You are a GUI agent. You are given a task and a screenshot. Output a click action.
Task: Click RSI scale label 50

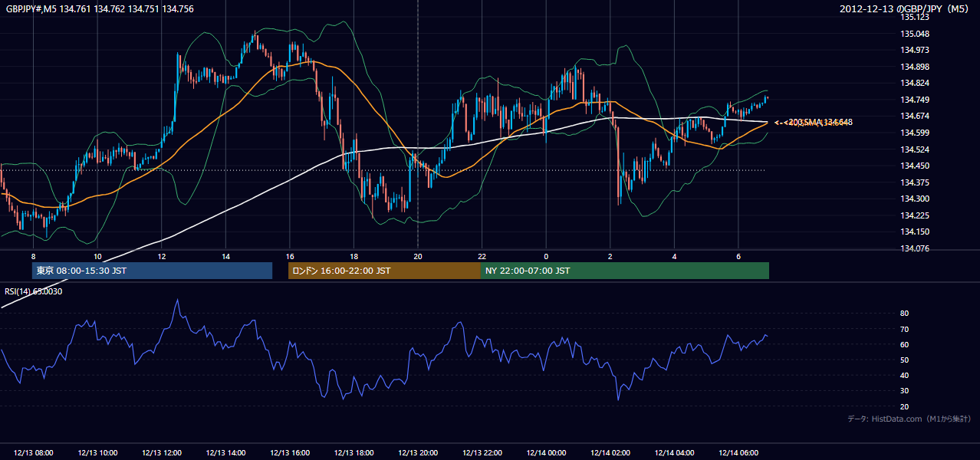[x=905, y=360]
